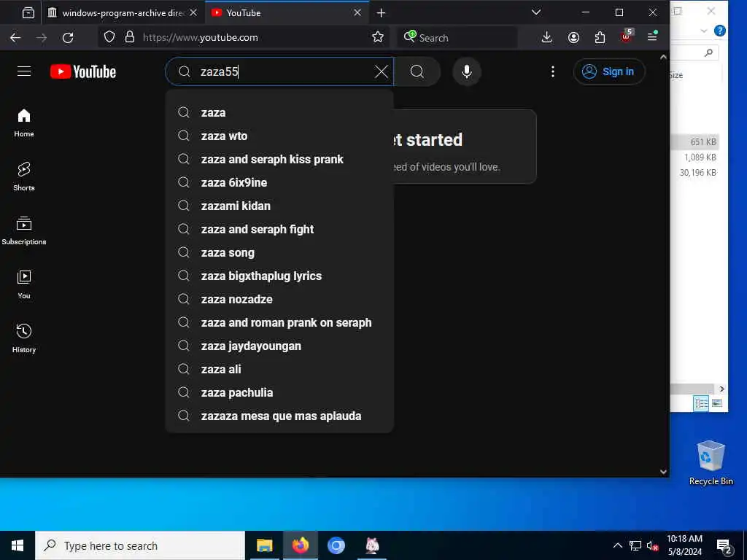747x560 pixels.
Task: Open File Explorer from the taskbar
Action: 264,545
